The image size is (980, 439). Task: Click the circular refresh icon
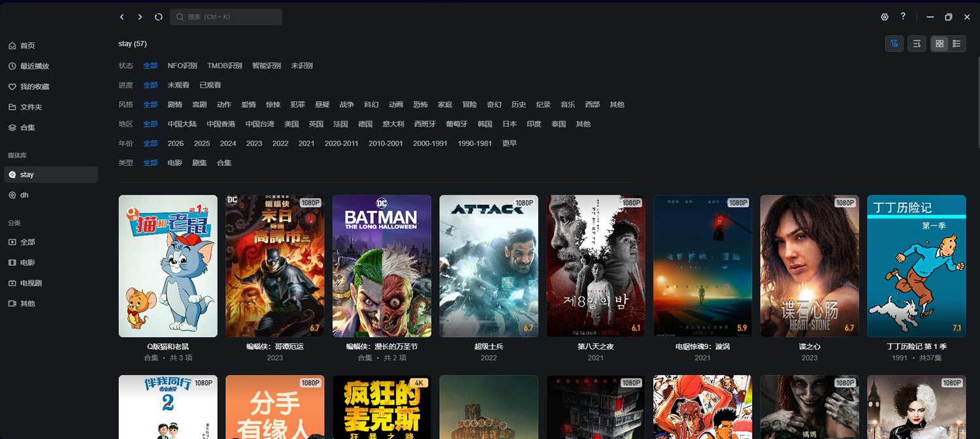158,17
